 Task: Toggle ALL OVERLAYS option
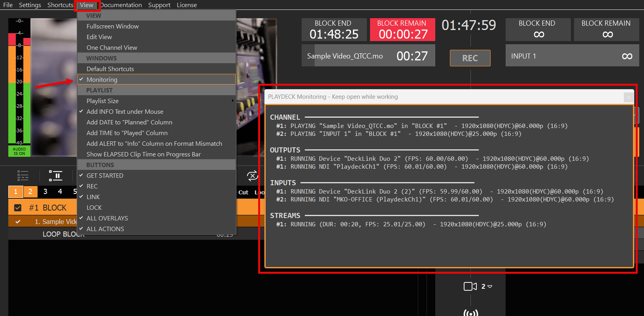pyautogui.click(x=157, y=218)
